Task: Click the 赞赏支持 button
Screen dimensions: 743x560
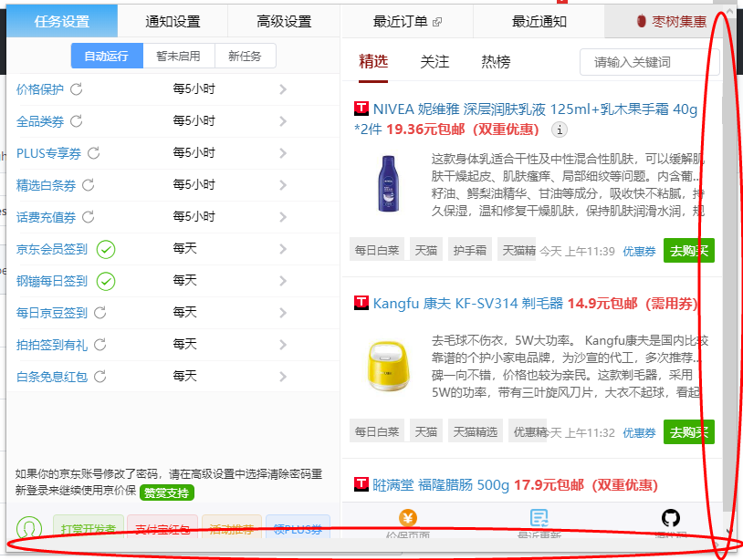Action: tap(166, 493)
